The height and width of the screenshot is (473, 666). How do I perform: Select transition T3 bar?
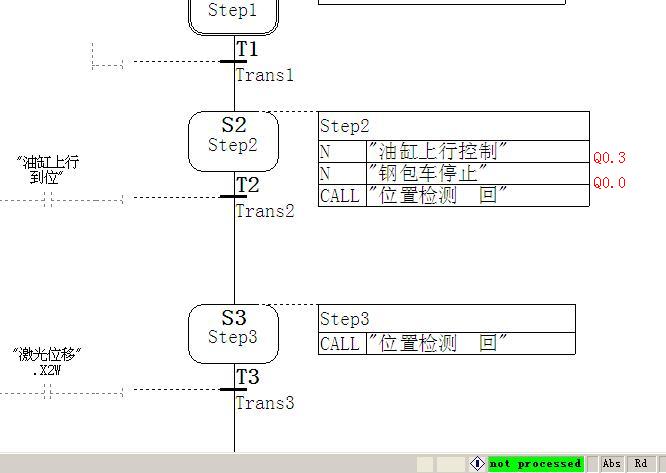[x=234, y=390]
